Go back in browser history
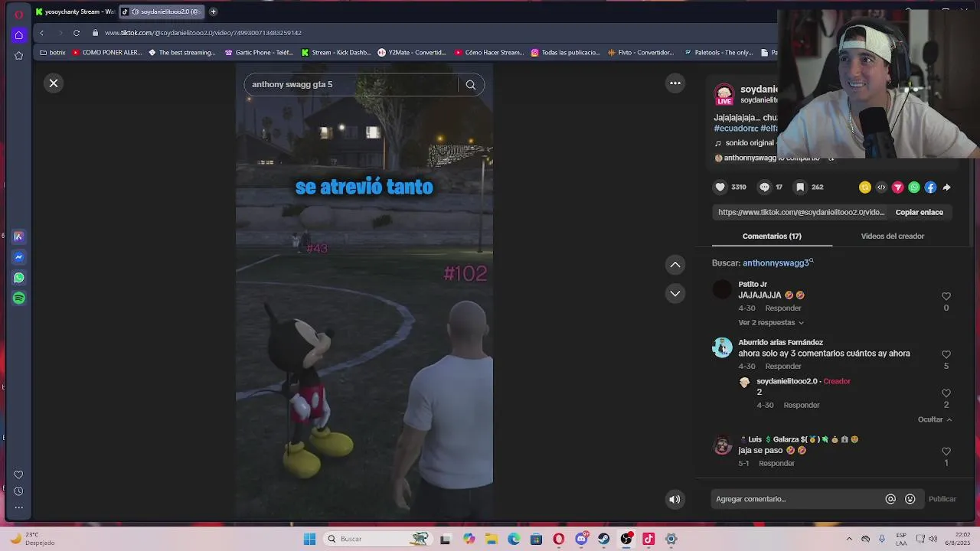980x551 pixels. (x=42, y=33)
